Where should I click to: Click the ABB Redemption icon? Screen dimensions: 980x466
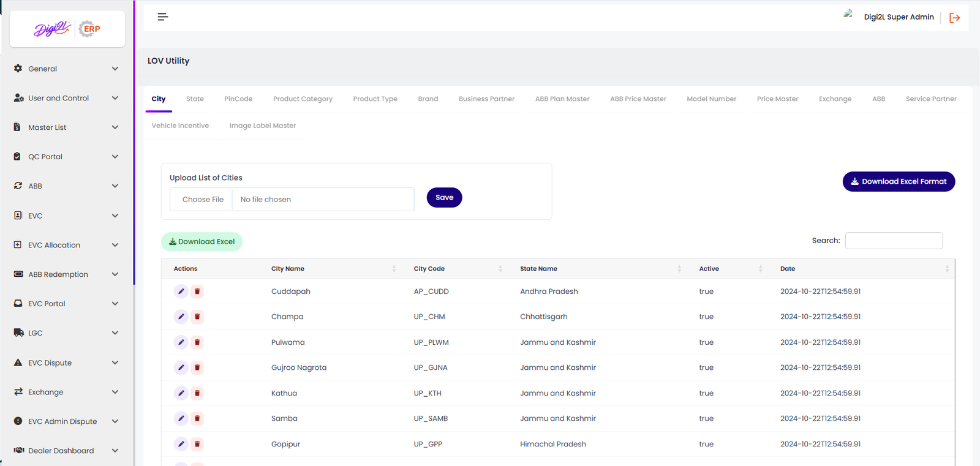coord(18,274)
